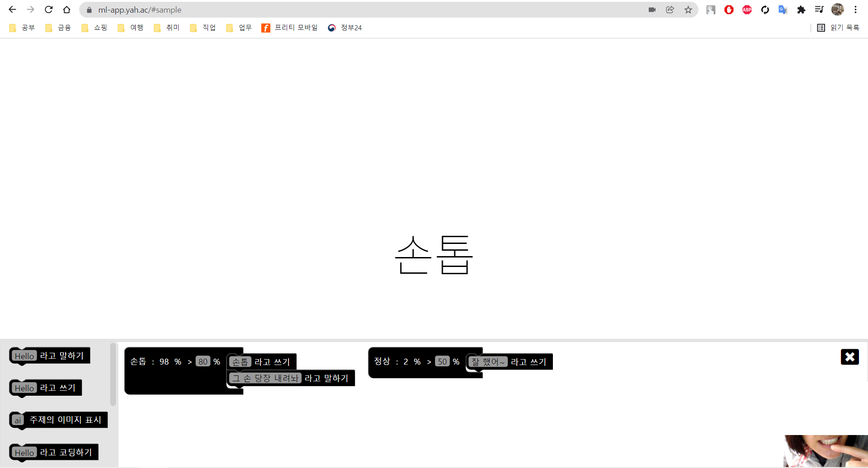This screenshot has width=868, height=468.
Task: Close the coding panel with X
Action: 850,357
